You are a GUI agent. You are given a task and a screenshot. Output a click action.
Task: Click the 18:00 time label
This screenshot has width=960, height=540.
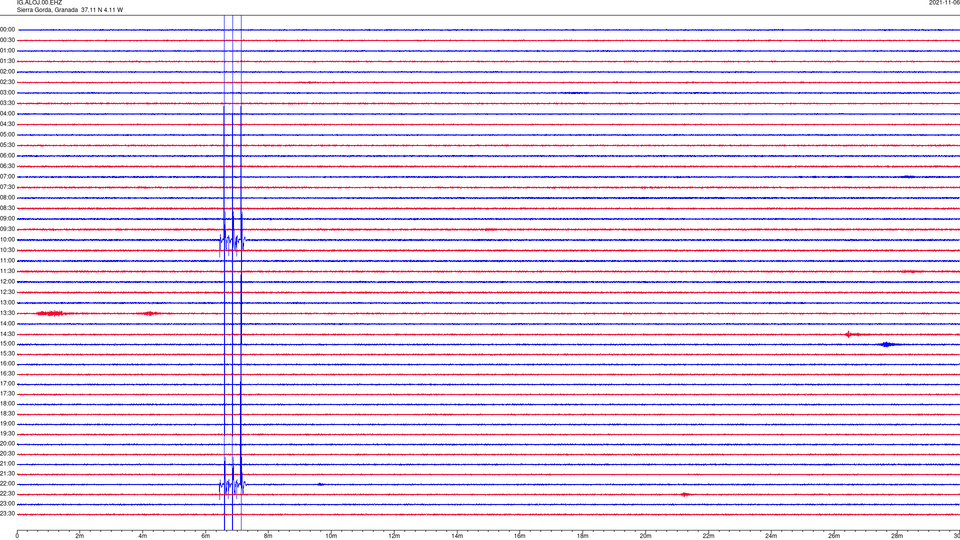pos(7,404)
